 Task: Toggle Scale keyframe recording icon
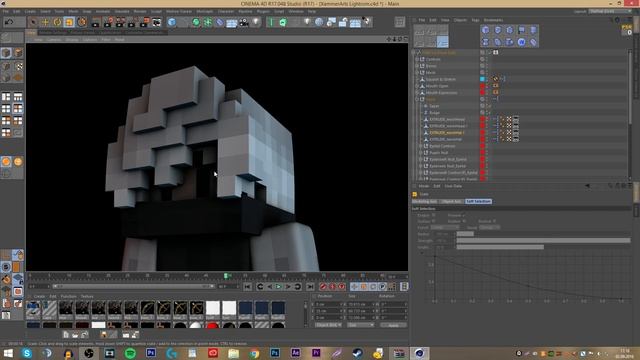364,287
